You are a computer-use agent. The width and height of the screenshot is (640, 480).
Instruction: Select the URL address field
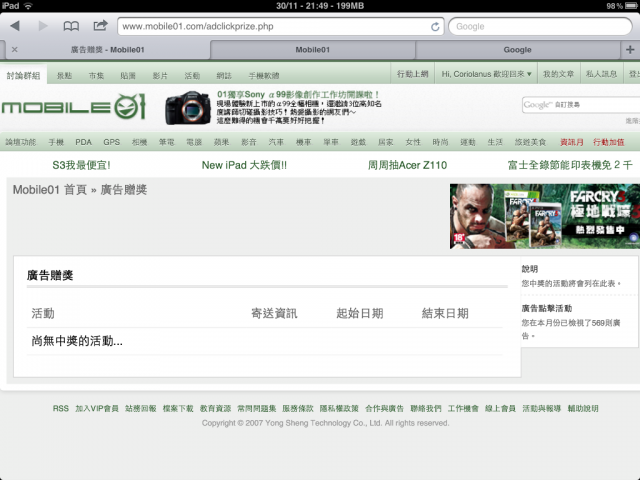tap(280, 27)
